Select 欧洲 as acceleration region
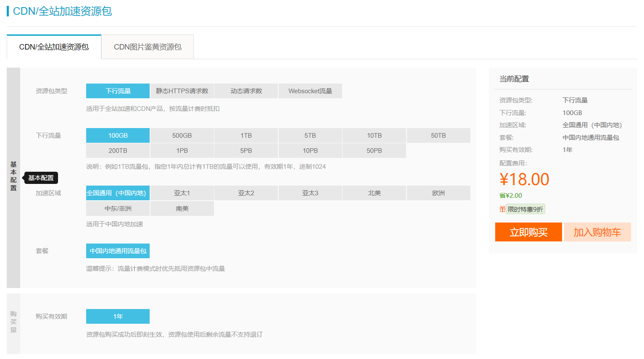Viewport: 644px width, 359px height. tap(438, 193)
